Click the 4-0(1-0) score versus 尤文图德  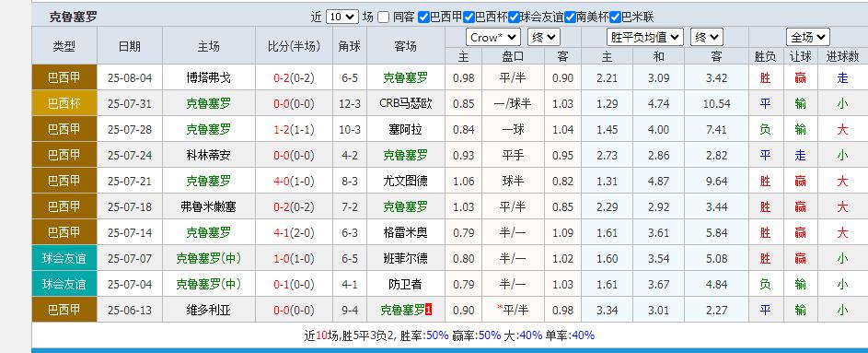coord(294,181)
